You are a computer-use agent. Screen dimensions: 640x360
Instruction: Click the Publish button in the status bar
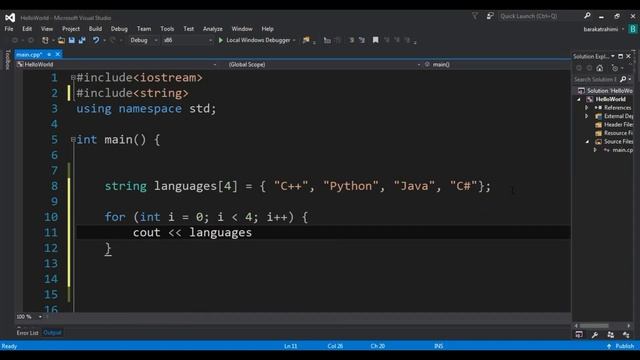pos(620,346)
